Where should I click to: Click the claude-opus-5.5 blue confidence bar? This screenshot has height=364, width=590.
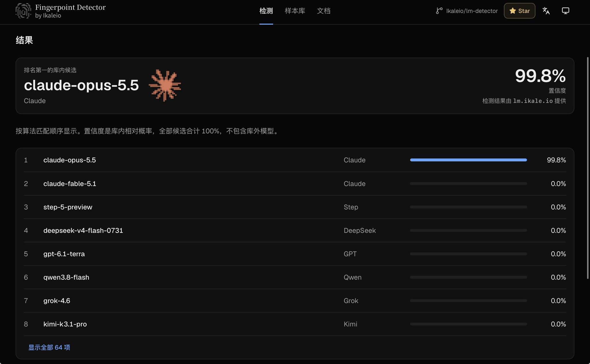468,160
